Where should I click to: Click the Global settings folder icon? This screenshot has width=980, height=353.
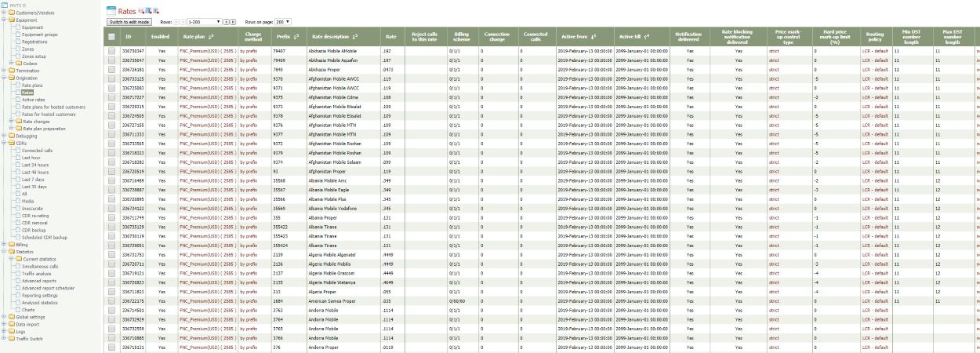coord(12,317)
